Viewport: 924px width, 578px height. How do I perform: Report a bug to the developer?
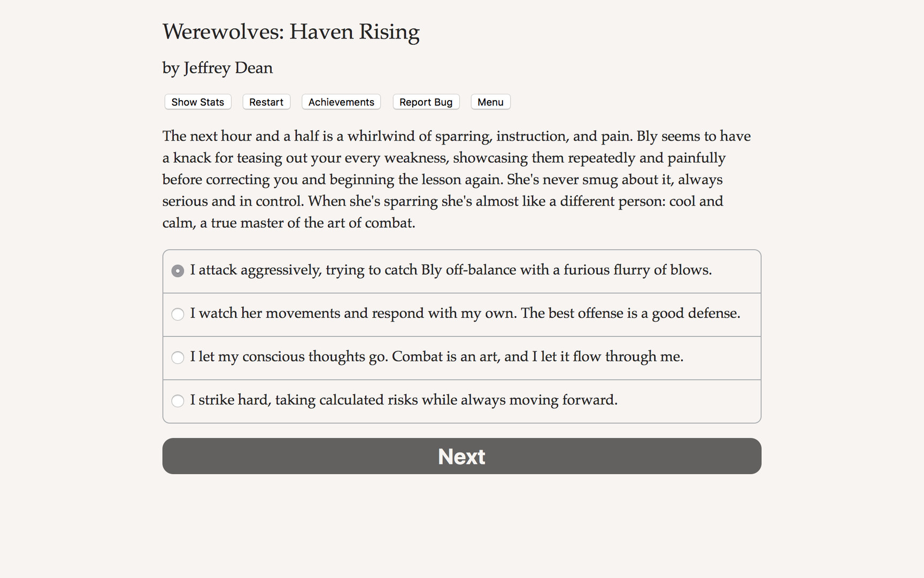tap(426, 102)
